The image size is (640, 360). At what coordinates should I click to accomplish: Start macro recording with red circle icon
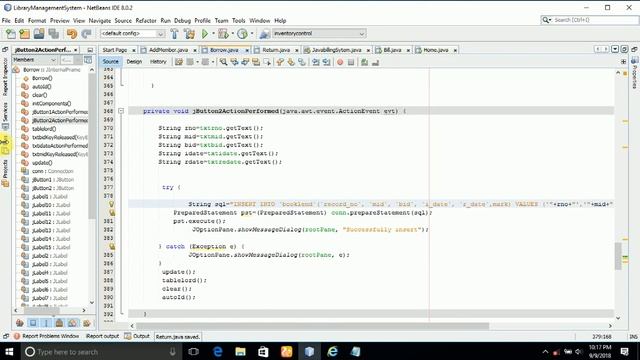pos(340,62)
